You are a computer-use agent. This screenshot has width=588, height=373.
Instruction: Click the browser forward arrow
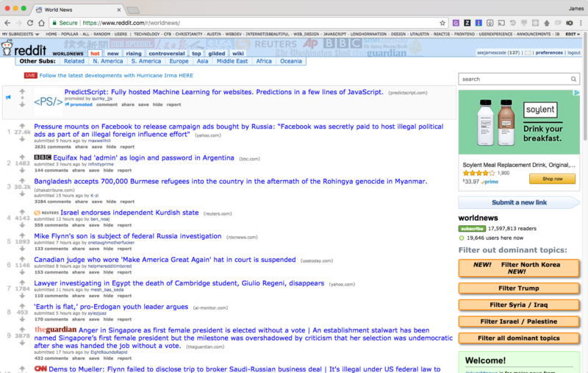[19, 23]
